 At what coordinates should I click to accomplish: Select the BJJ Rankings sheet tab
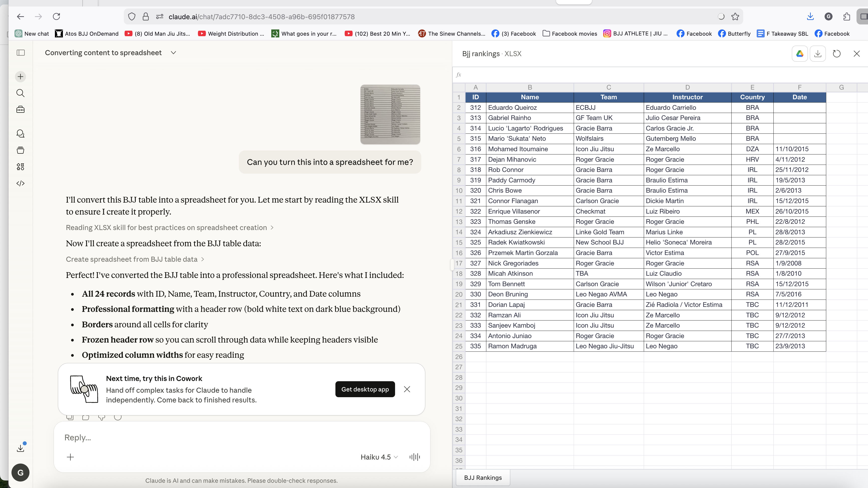click(x=482, y=478)
